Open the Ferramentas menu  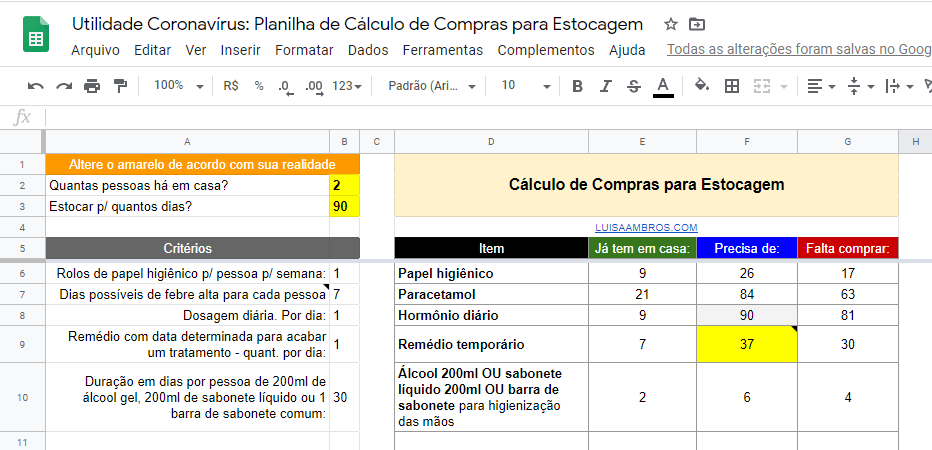tap(442, 50)
